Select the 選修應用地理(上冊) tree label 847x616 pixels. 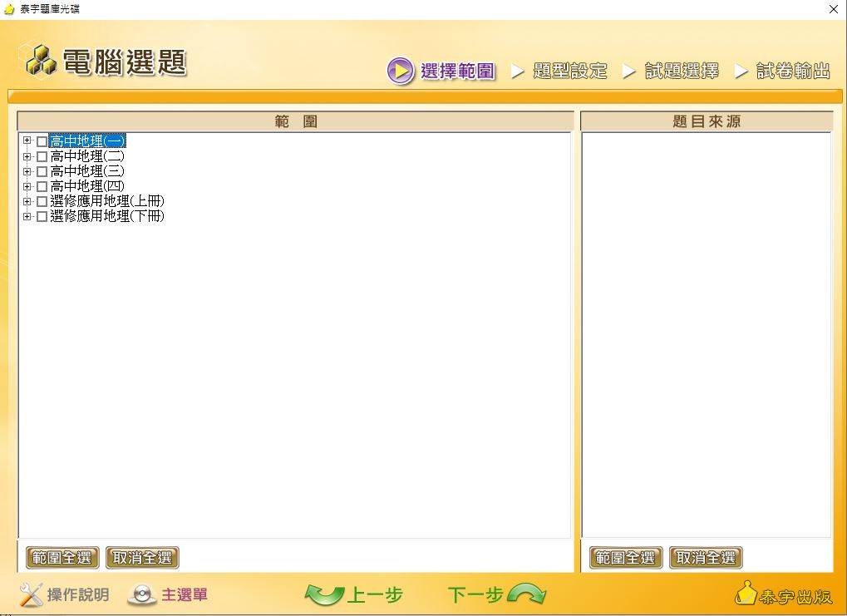click(107, 201)
